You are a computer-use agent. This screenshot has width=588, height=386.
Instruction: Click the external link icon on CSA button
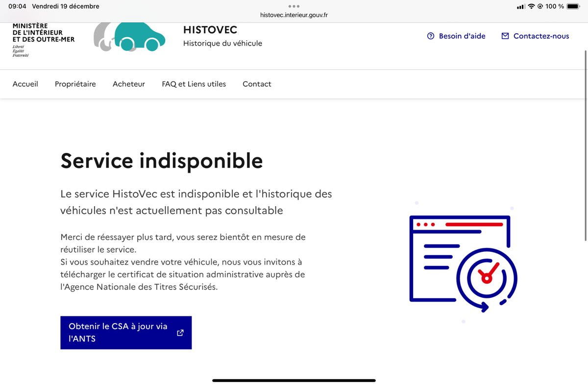(180, 333)
